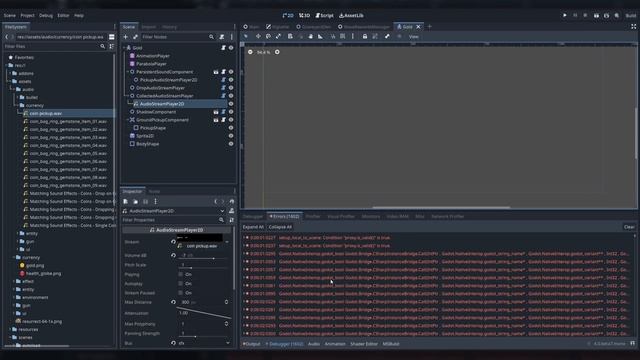Image resolution: width=640 pixels, height=360 pixels.
Task: Open the Stream resource dropdown arrow
Action: pyautogui.click(x=227, y=242)
